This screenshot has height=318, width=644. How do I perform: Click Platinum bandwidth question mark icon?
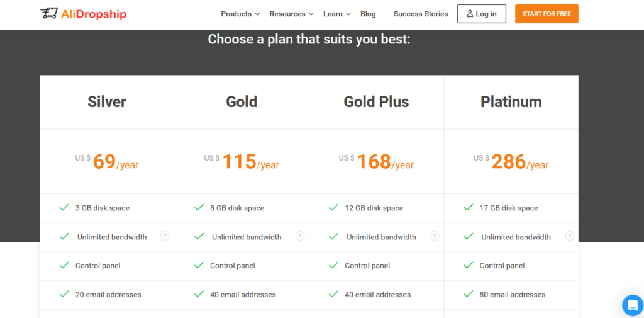tap(569, 236)
